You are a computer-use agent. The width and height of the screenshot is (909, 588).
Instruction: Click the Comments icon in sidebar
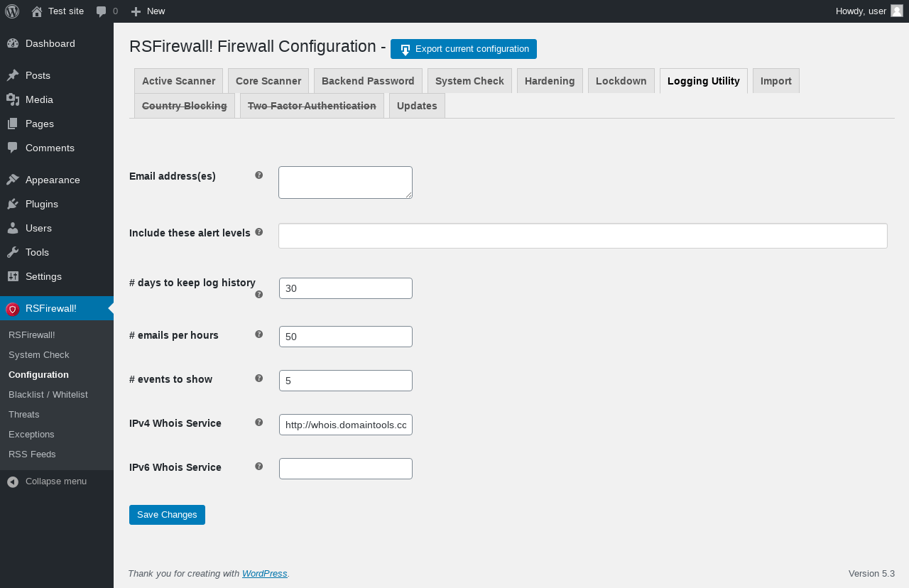[13, 148]
